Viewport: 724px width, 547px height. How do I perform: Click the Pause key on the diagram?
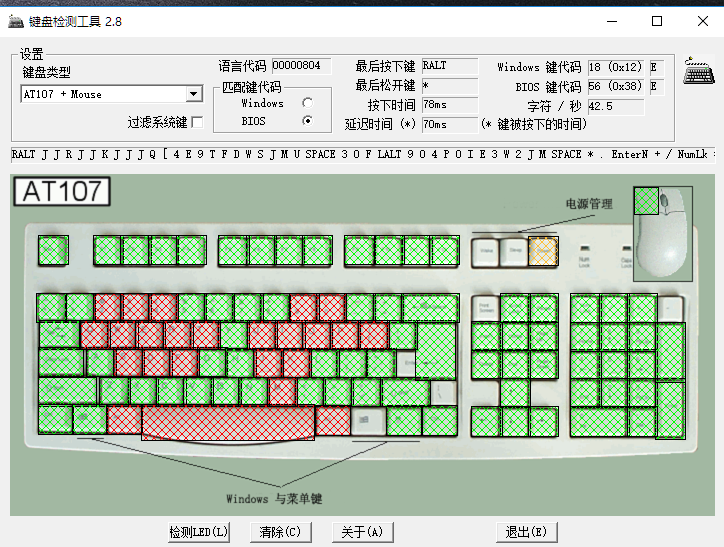click(544, 308)
